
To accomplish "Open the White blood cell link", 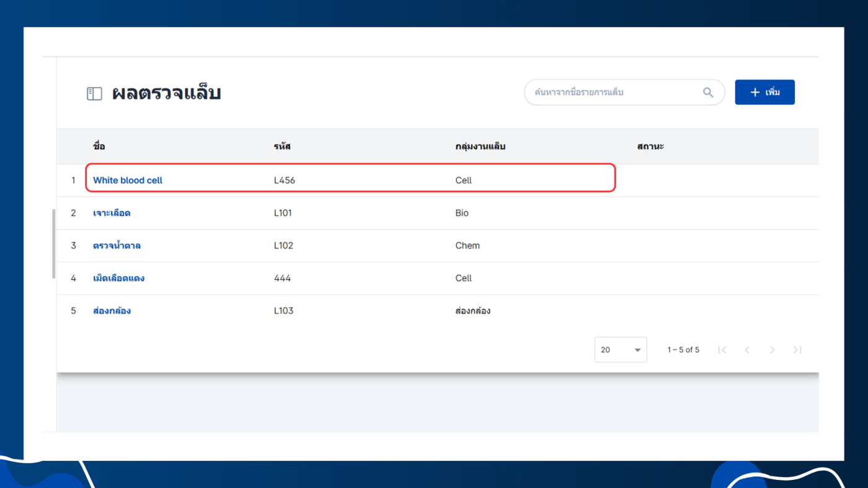I will pos(128,180).
